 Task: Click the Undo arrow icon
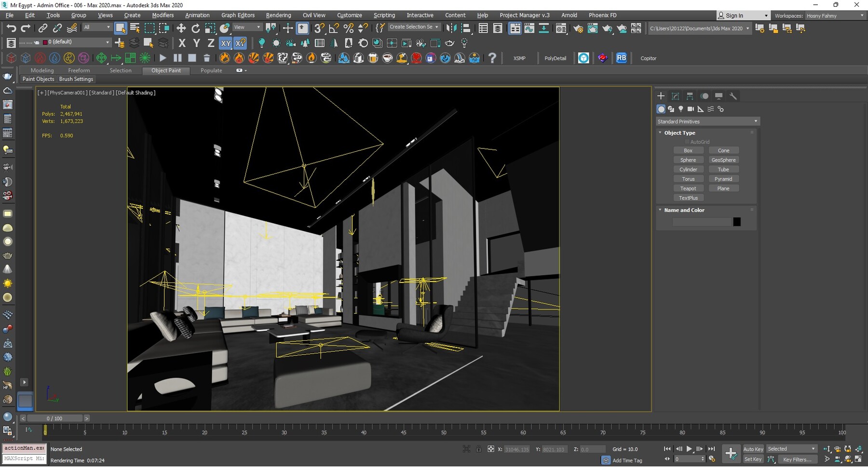[11, 28]
